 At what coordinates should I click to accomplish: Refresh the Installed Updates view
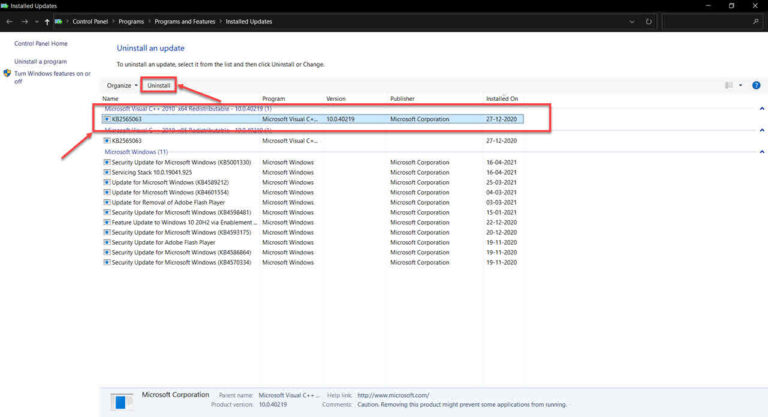click(x=648, y=22)
